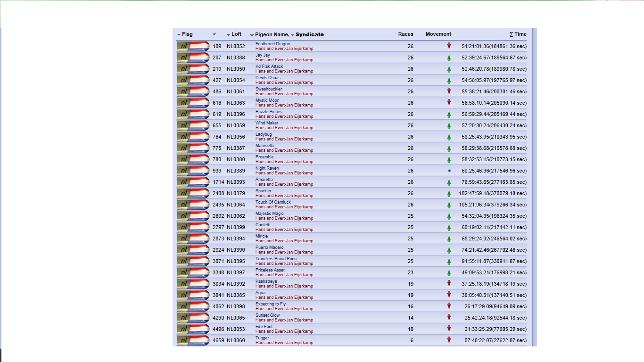The image size is (644, 362).
Task: Open syndicate link under Swashbuckler
Action: (x=284, y=94)
